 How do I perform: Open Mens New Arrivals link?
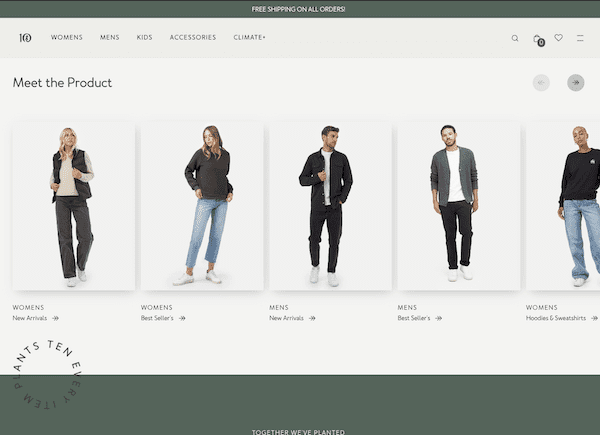pos(292,318)
